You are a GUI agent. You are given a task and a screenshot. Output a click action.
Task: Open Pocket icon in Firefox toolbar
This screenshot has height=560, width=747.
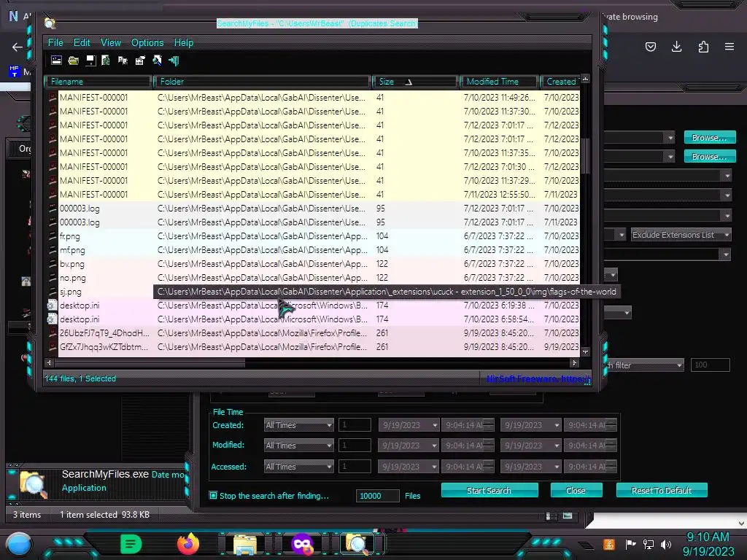click(x=650, y=47)
